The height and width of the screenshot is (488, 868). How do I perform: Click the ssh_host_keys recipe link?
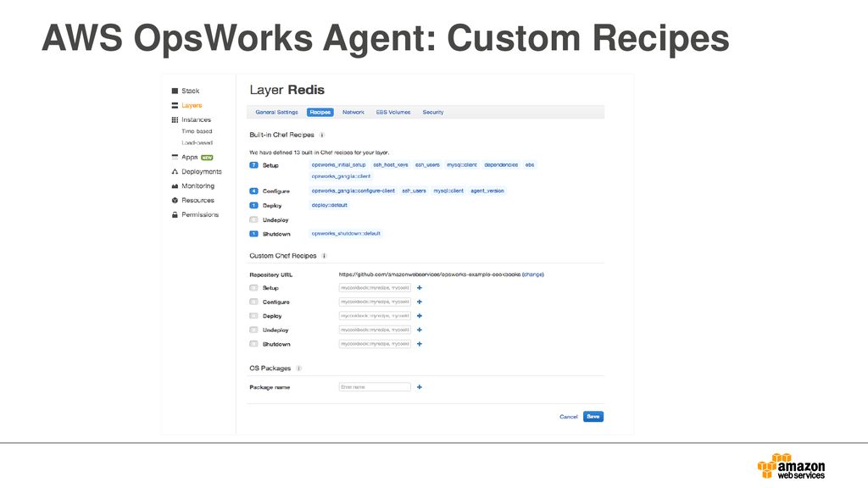click(390, 165)
